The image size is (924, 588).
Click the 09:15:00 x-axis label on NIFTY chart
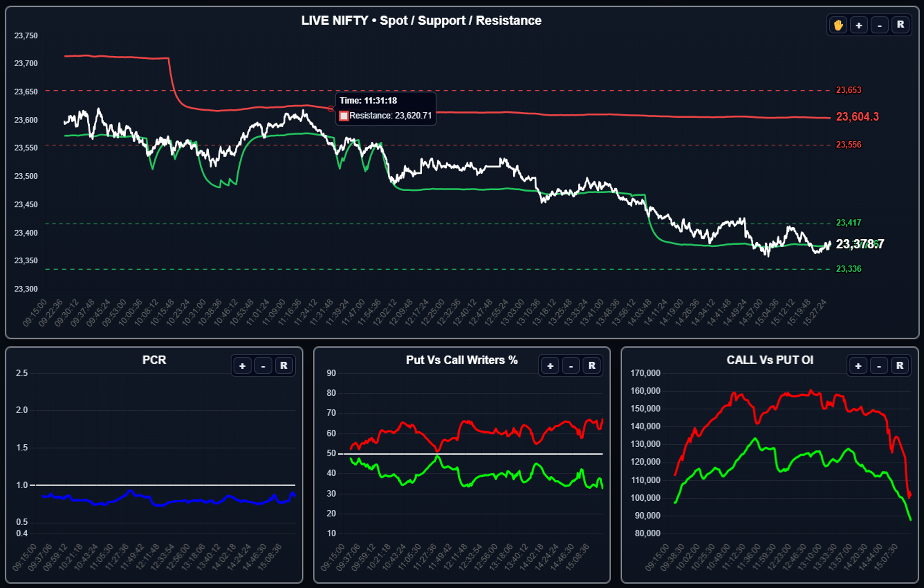click(x=35, y=313)
